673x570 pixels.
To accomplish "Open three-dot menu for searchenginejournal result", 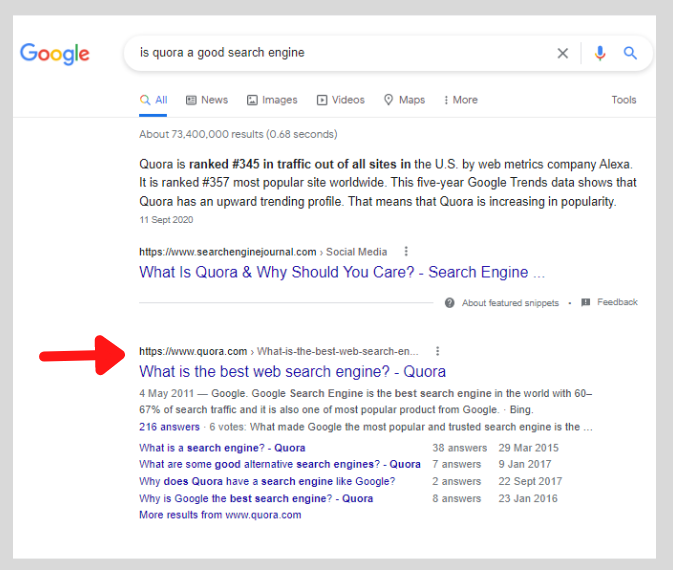I will click(x=406, y=252).
